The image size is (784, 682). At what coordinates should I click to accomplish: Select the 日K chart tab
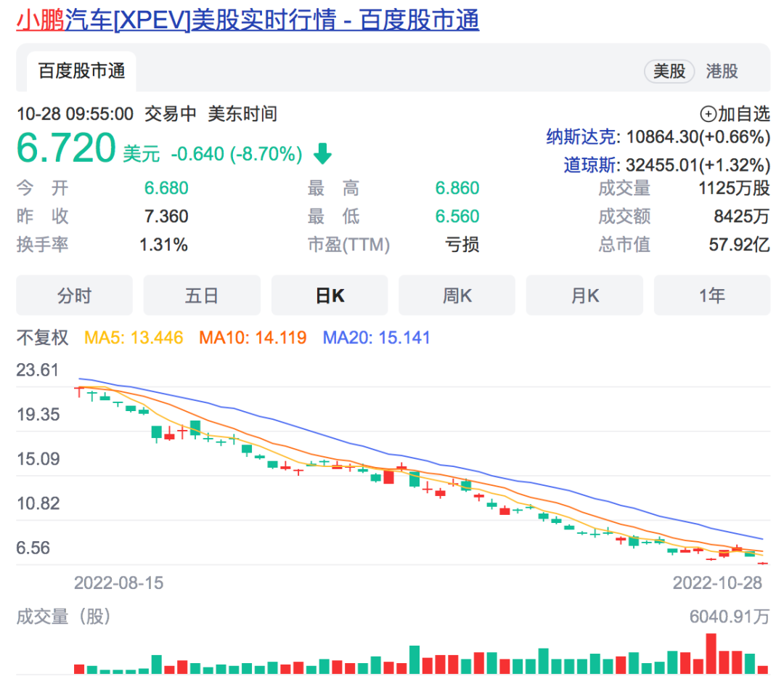pos(330,295)
